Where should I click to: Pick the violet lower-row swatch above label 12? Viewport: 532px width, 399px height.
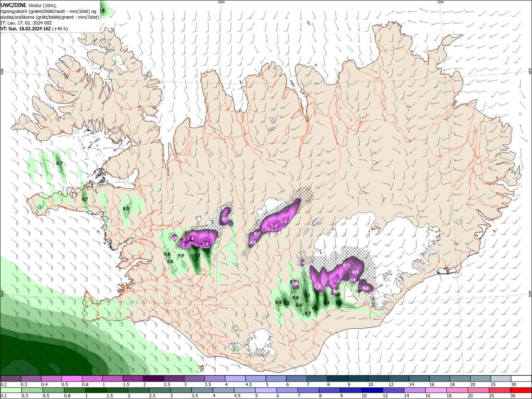[394, 390]
